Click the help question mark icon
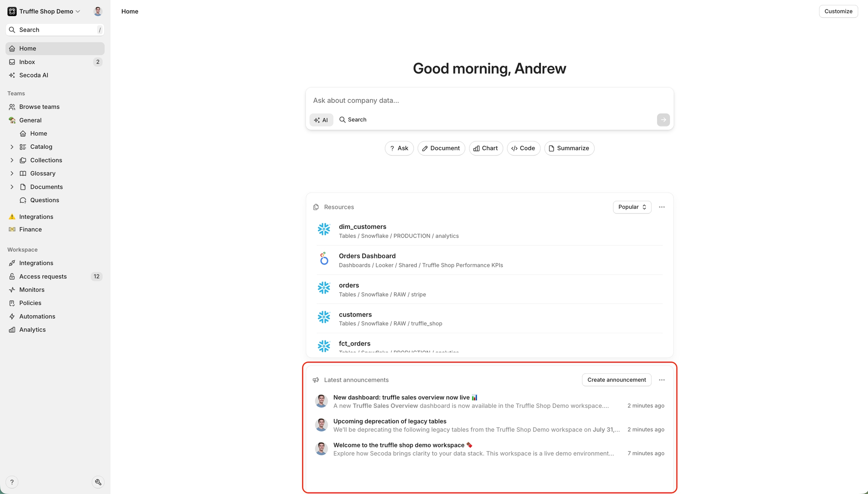Screen dimensions: 868x494 pos(12,482)
